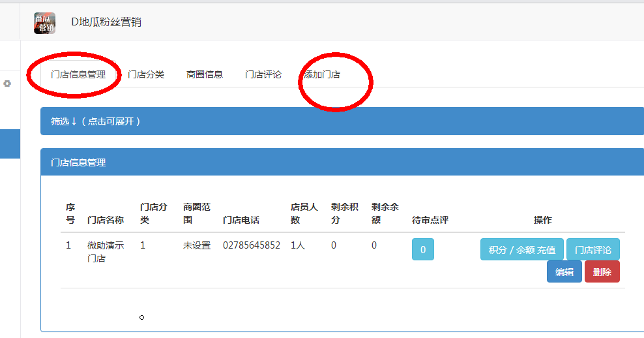This screenshot has height=338, width=644.
Task: Open the 门店分类 tab
Action: point(146,74)
